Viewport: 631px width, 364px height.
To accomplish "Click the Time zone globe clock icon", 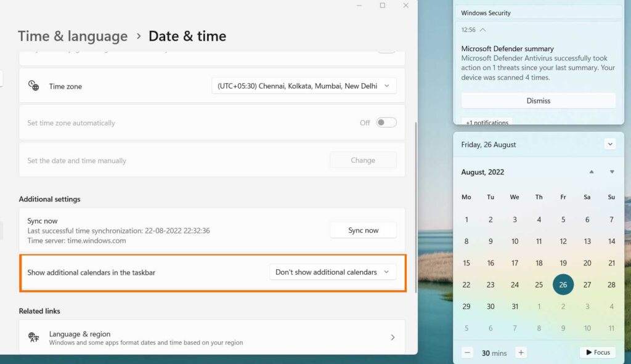I will 34,86.
